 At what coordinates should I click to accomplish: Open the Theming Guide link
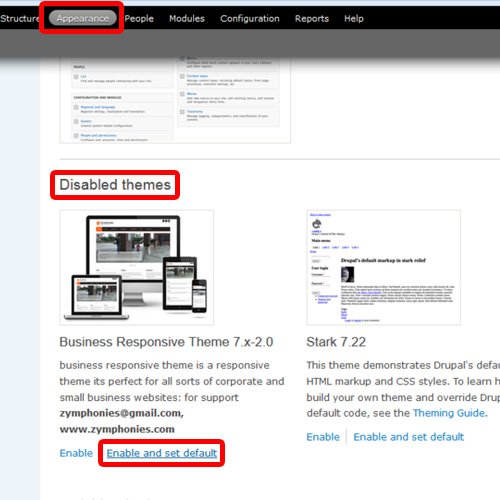pos(449,413)
